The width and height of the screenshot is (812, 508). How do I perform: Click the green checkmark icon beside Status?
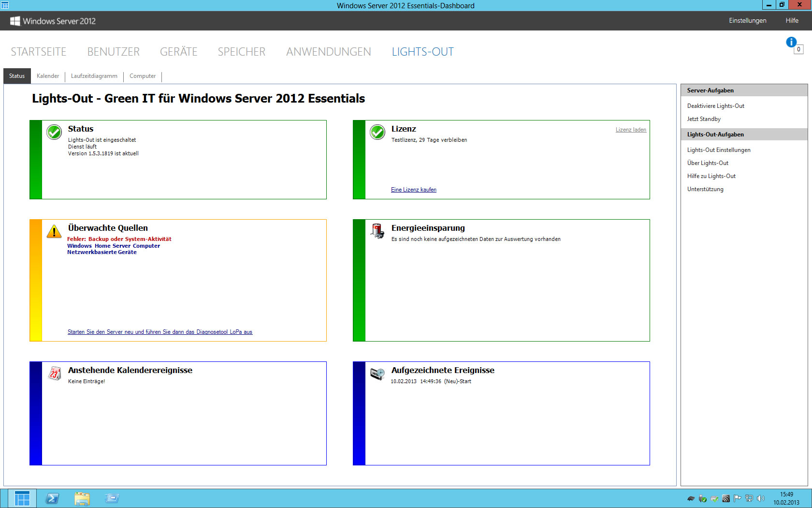(54, 132)
